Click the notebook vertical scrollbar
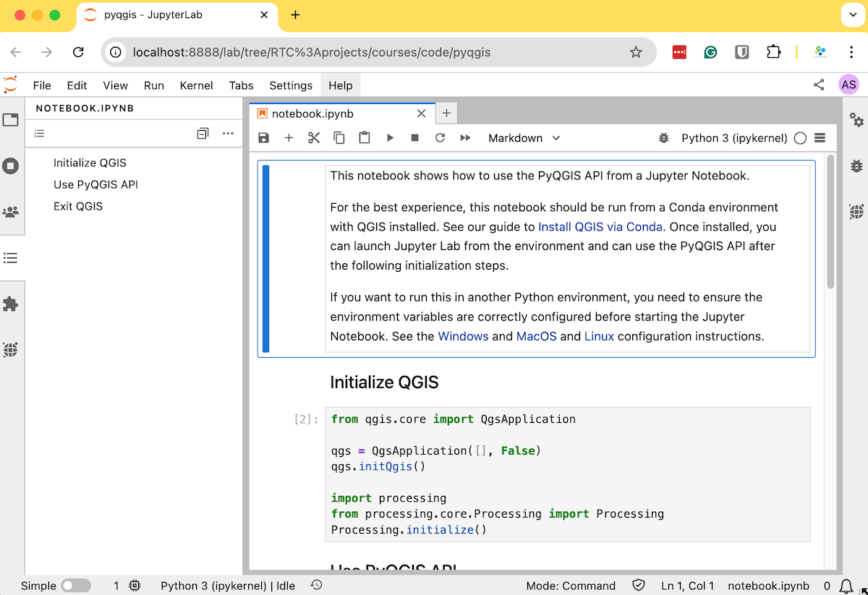Image resolution: width=868 pixels, height=595 pixels. coord(830,221)
